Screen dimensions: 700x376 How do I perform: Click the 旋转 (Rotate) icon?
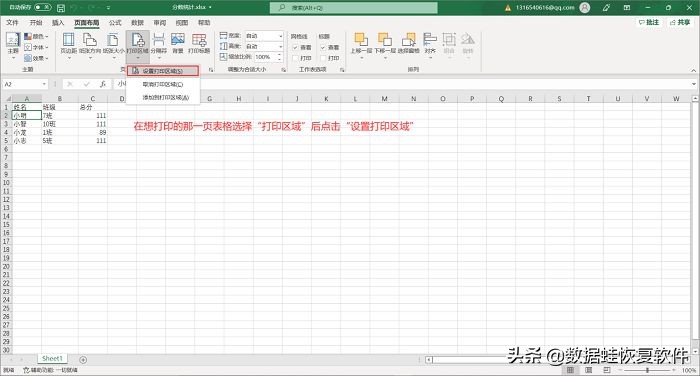[x=467, y=39]
